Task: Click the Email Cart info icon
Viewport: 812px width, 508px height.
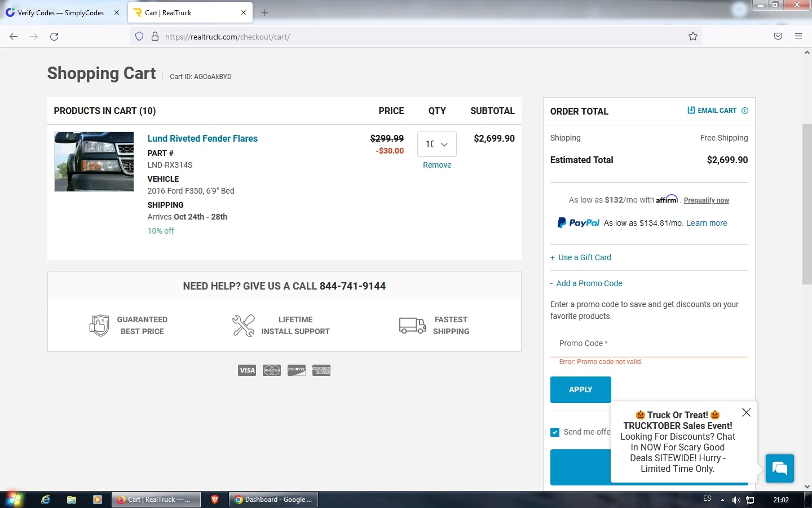Action: 745,111
